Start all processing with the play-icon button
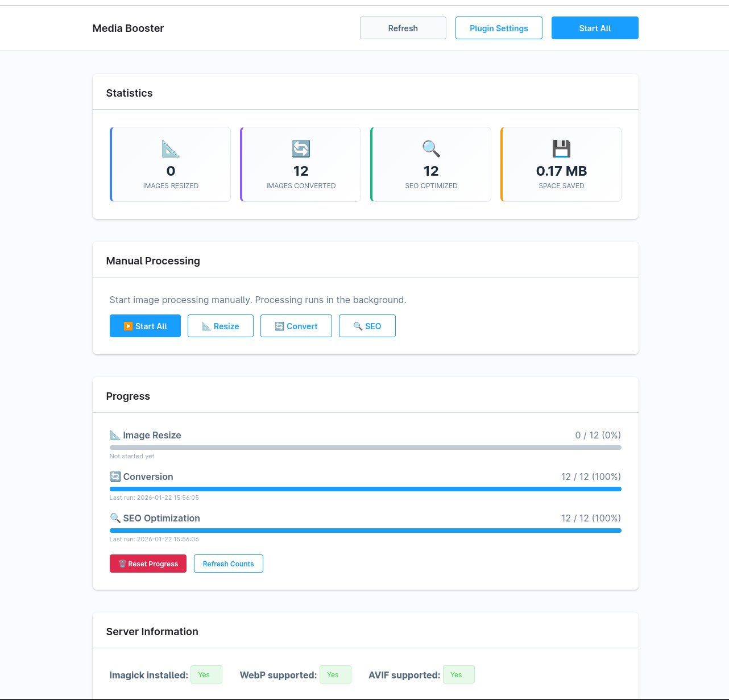Screen dimensions: 729x700 coord(145,326)
